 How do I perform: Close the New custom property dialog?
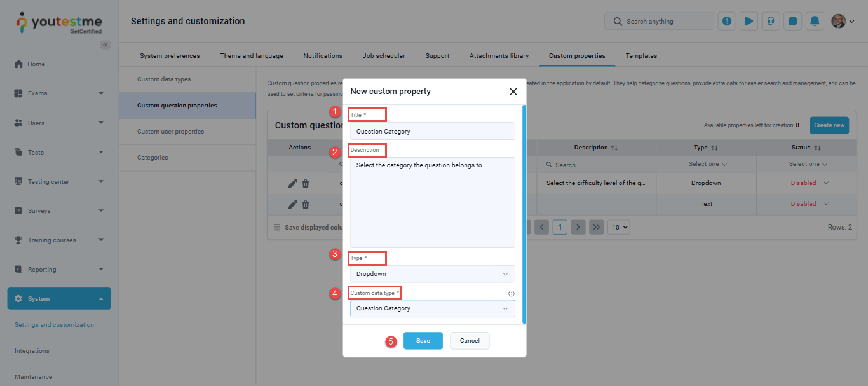tap(513, 92)
